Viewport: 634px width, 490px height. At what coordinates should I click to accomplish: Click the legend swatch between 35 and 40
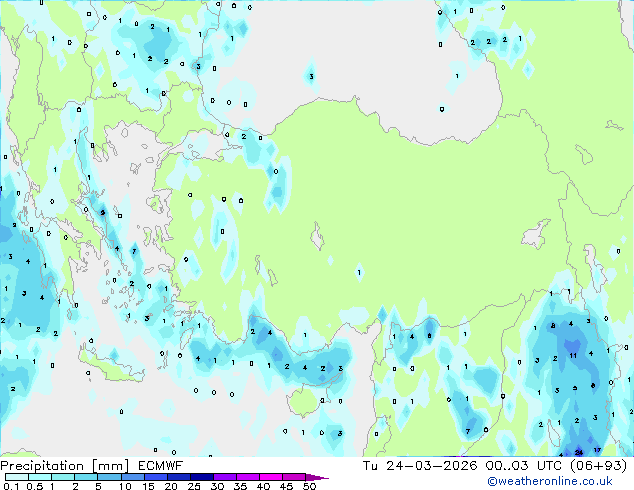[x=247, y=477]
